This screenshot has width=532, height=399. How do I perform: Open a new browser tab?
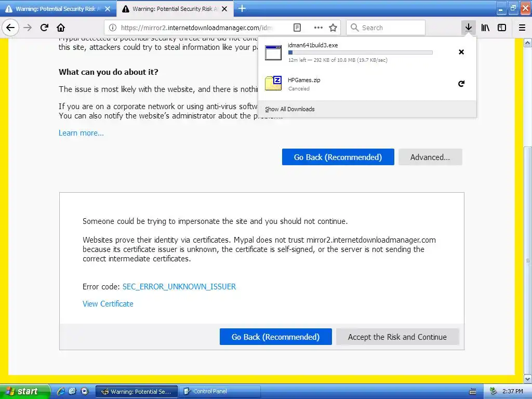pyautogui.click(x=242, y=8)
